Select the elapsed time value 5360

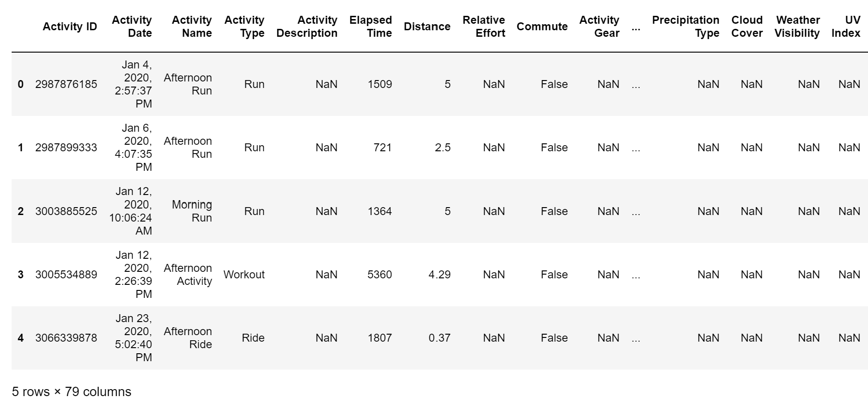click(x=380, y=275)
